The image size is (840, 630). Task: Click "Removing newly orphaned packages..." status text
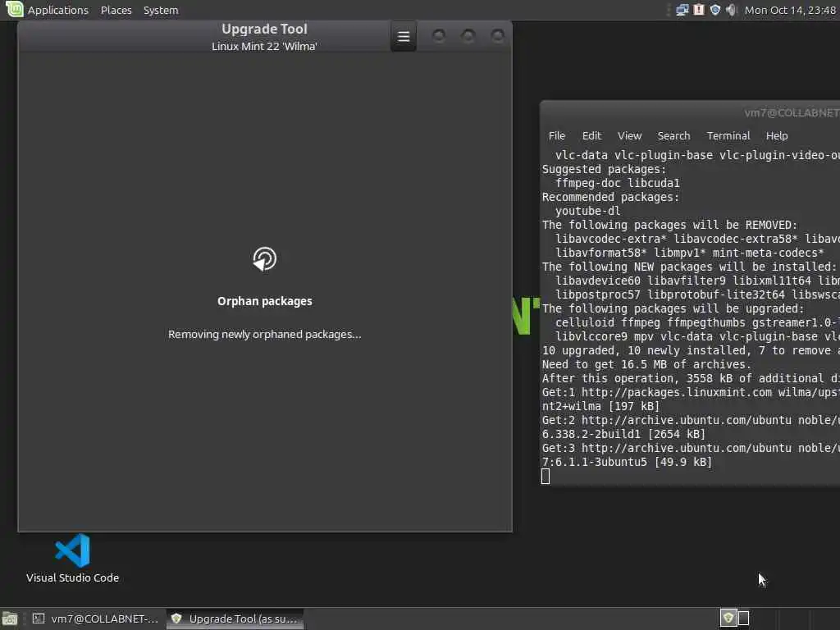coord(265,335)
